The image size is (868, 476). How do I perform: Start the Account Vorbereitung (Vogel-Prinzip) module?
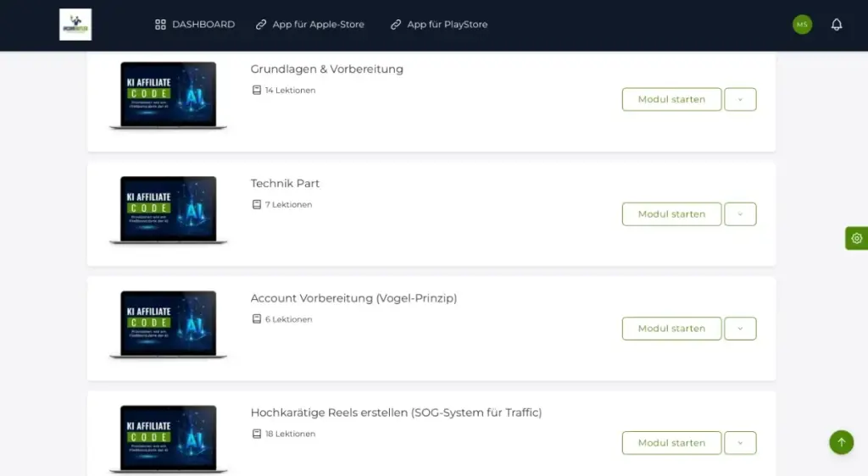coord(671,329)
